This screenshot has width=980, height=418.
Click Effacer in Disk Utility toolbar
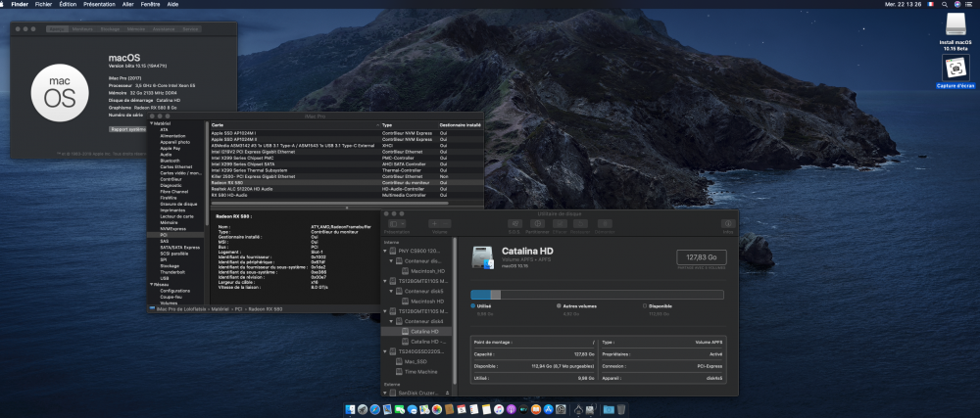(x=559, y=224)
